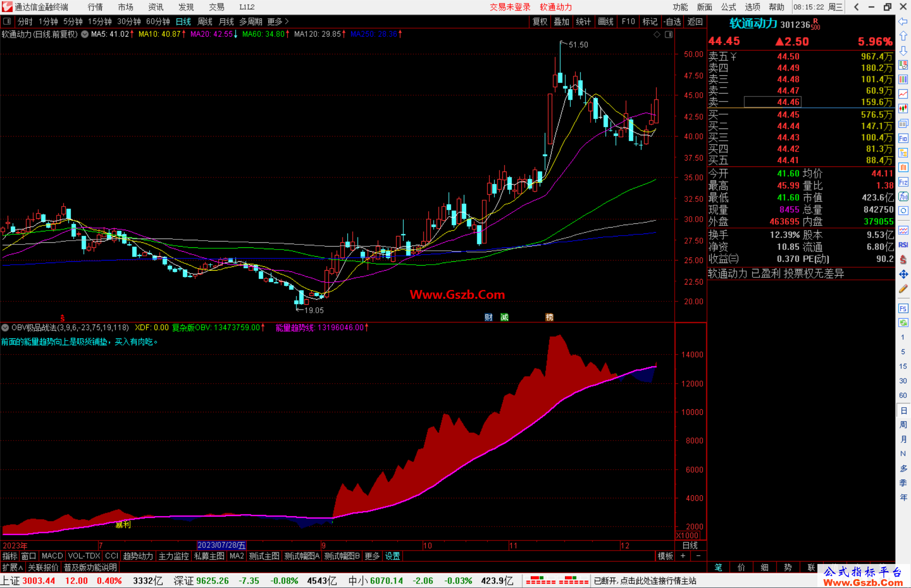Viewport: 911px width, 588px height.
Task: Open the tree structure icon in sidebar
Action: pos(903,153)
